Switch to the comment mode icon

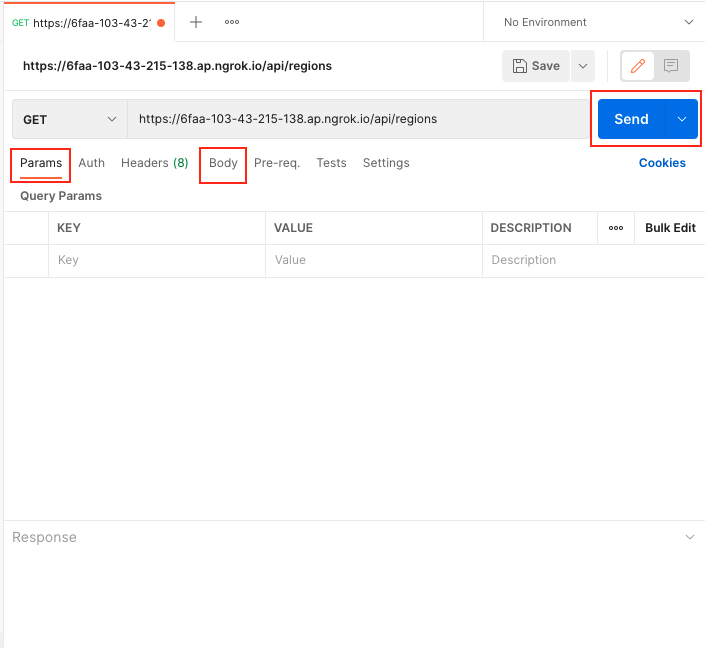tap(671, 66)
